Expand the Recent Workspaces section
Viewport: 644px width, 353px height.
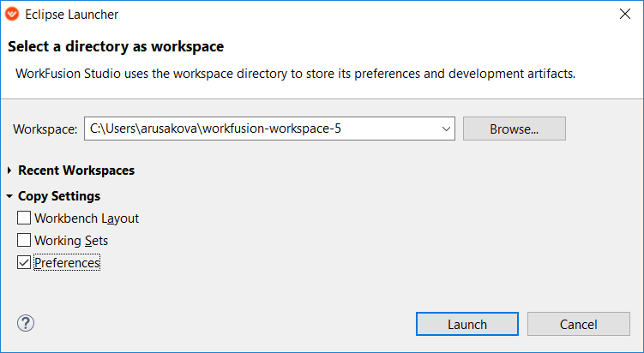(x=9, y=170)
